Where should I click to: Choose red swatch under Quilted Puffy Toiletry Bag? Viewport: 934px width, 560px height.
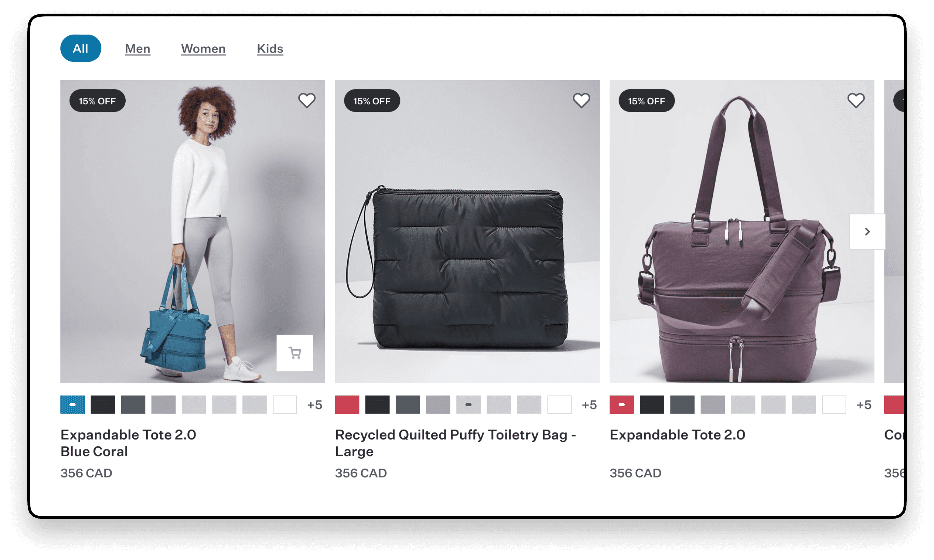[x=347, y=404]
